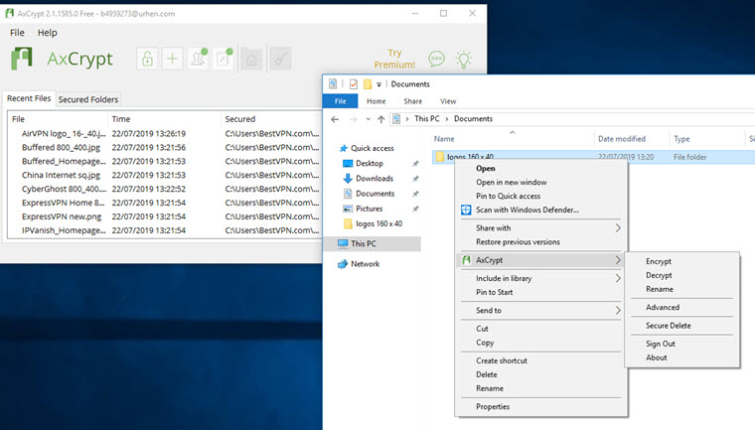The width and height of the screenshot is (755, 430).
Task: Expand the Send to submenu arrow
Action: tap(618, 311)
